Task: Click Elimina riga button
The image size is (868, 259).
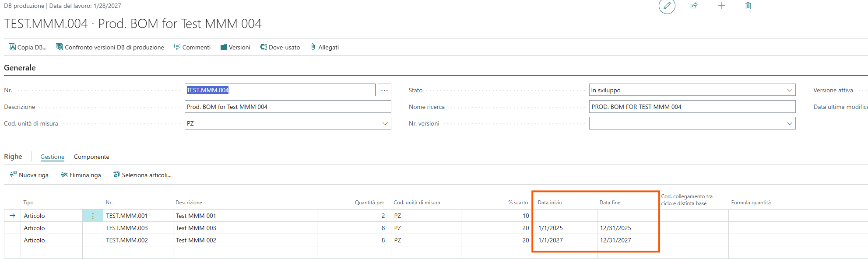Action: 81,175
